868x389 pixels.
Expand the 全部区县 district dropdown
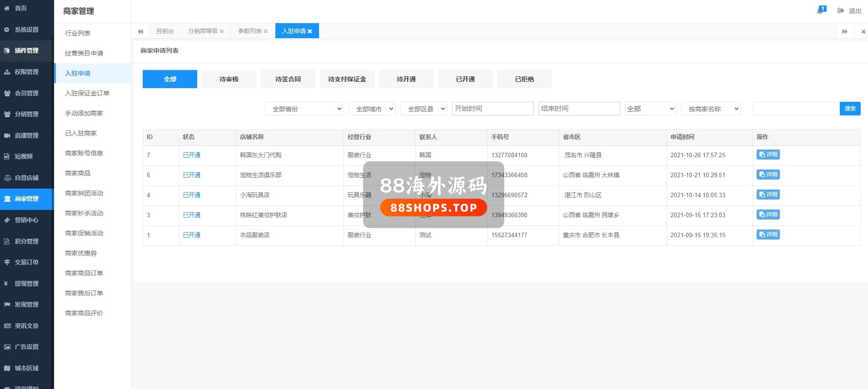(x=424, y=109)
